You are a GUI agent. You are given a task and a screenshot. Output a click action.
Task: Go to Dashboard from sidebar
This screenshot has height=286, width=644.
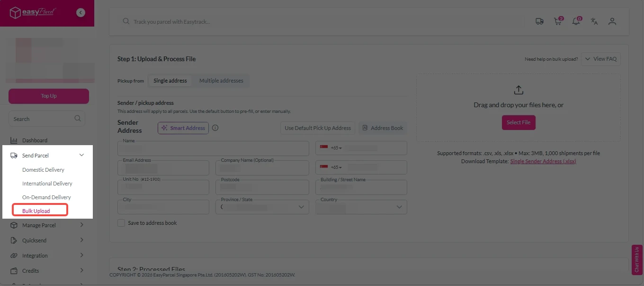[35, 140]
